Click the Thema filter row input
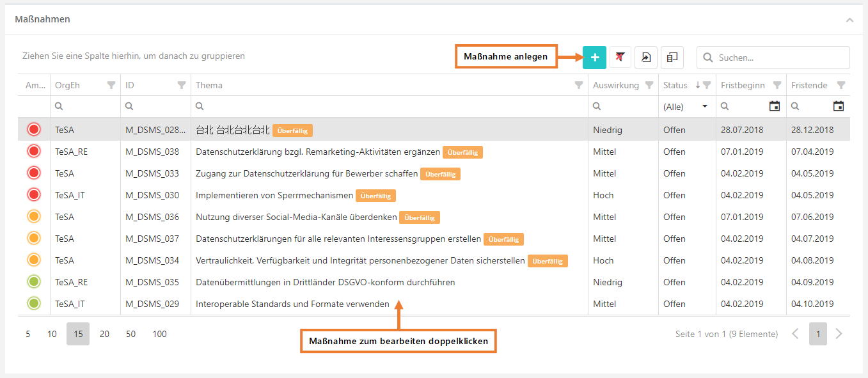 [390, 107]
